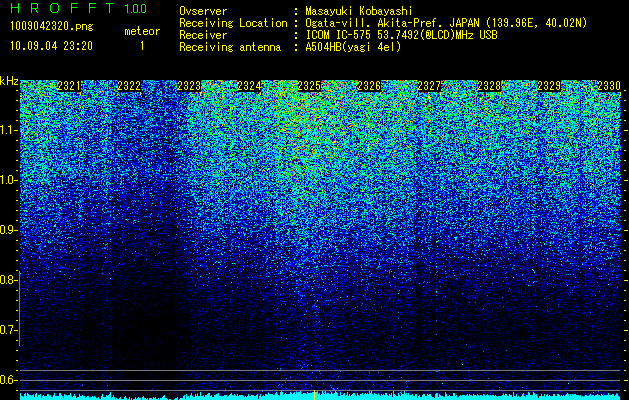Viewport: 629px width, 400px height.
Task: Click the Receiver field label
Action: [x=203, y=35]
